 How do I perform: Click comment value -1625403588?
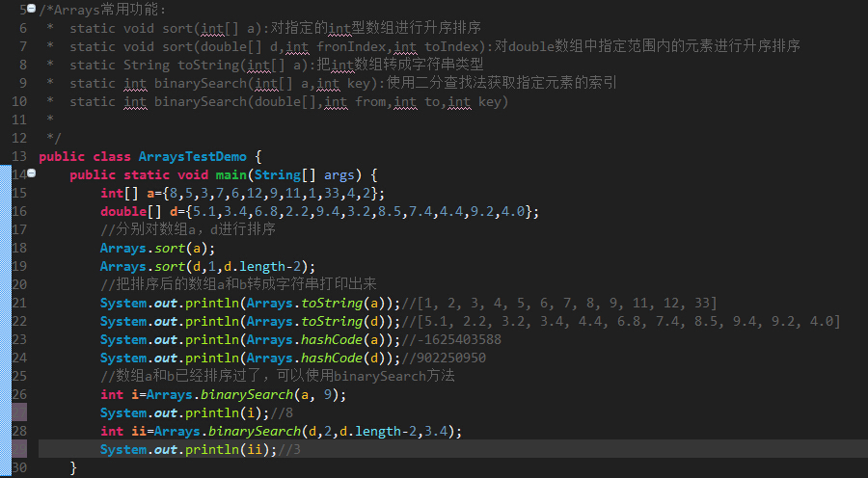point(459,339)
